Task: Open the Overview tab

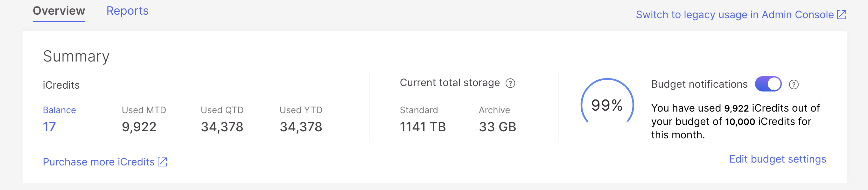Action: (59, 11)
